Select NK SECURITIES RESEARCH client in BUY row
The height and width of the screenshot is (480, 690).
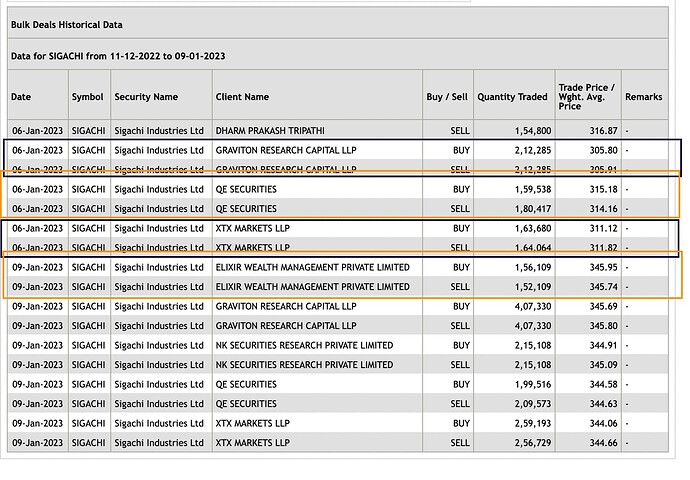pos(304,345)
